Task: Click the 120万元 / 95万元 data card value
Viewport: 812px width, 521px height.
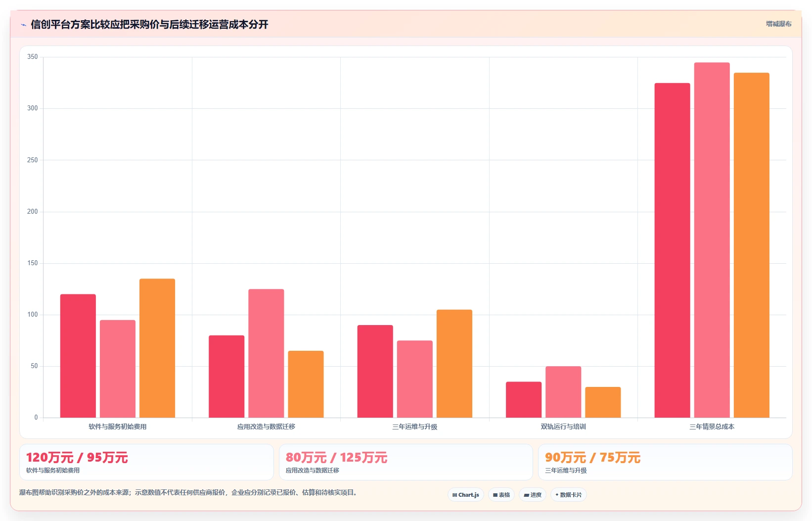Action: click(x=77, y=458)
